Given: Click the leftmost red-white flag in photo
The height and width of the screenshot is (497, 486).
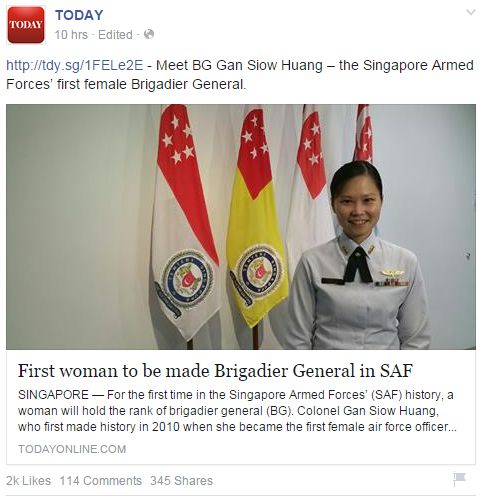Looking at the screenshot, I should click(x=185, y=222).
